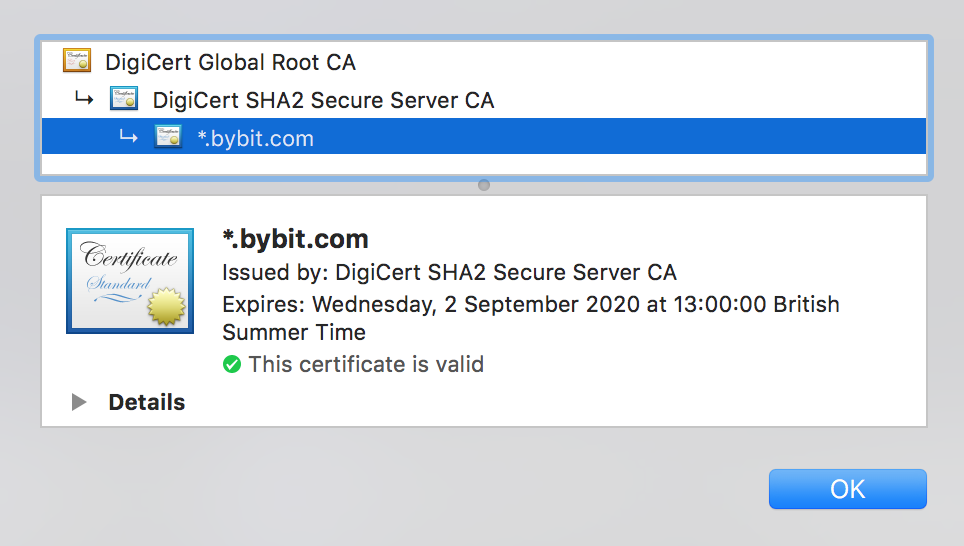Click the large Certificate Standard image

click(x=130, y=281)
